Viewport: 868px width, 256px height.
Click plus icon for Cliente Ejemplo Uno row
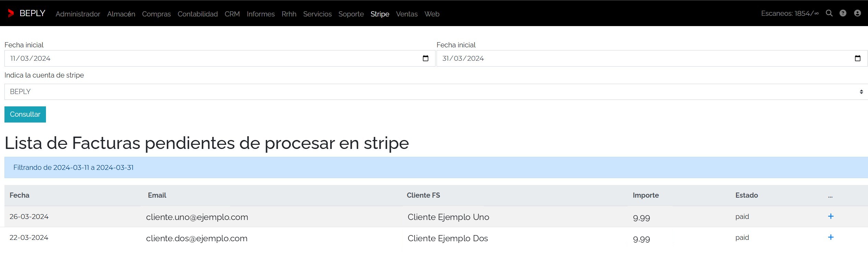[x=831, y=216]
